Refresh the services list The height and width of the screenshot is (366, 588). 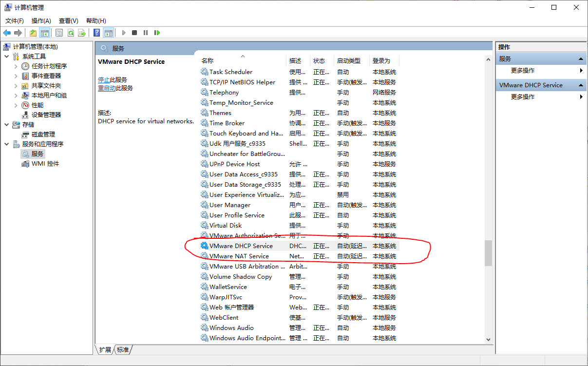point(70,33)
